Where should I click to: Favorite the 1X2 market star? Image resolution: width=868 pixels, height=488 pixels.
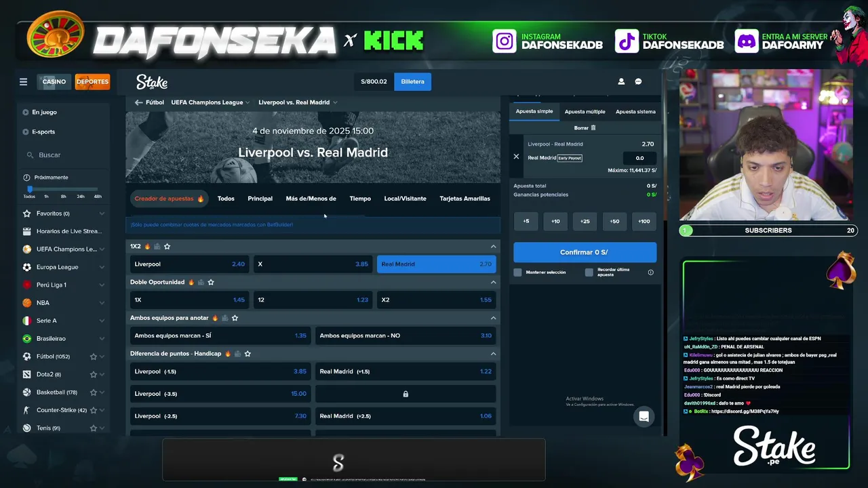tap(167, 246)
